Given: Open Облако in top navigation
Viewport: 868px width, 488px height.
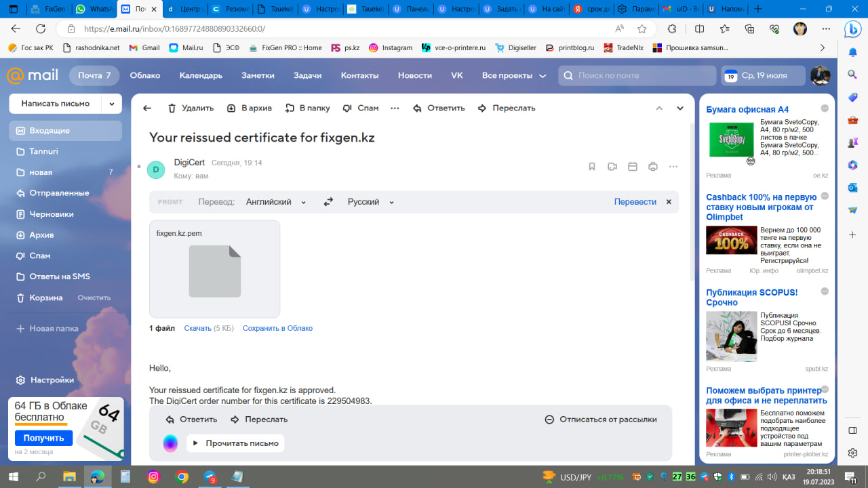Looking at the screenshot, I should point(145,75).
